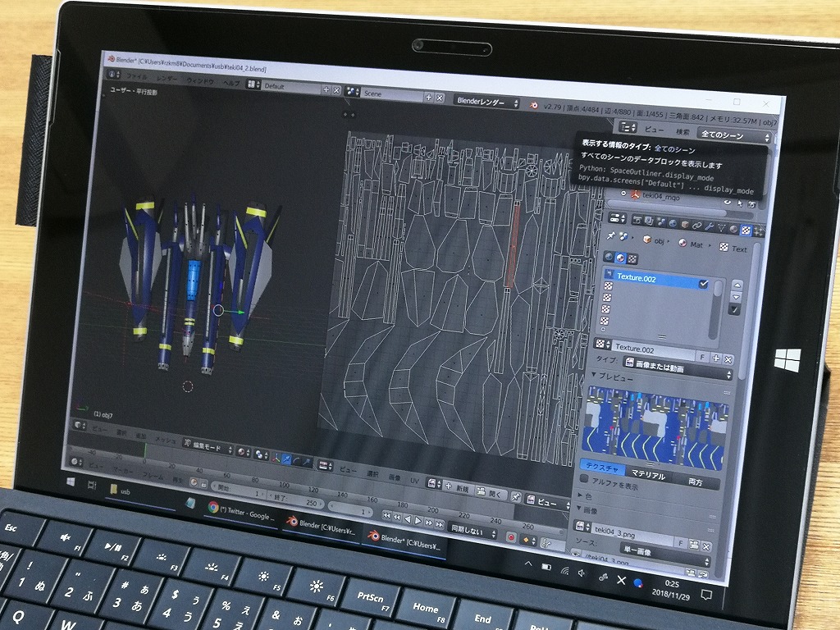Show other data textures context icon

632,258
